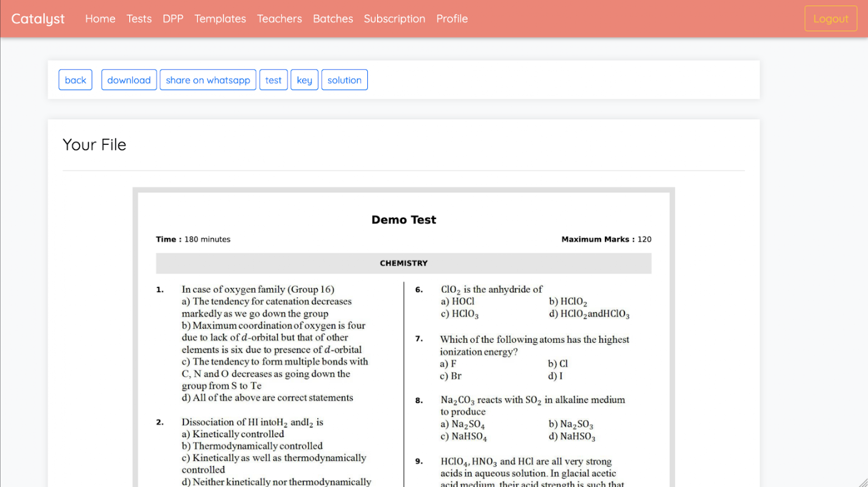Open the Home menu item

[100, 19]
